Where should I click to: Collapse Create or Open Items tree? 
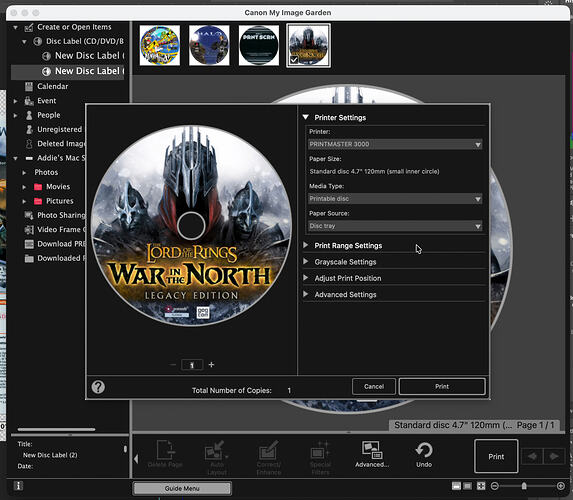pyautogui.click(x=15, y=27)
